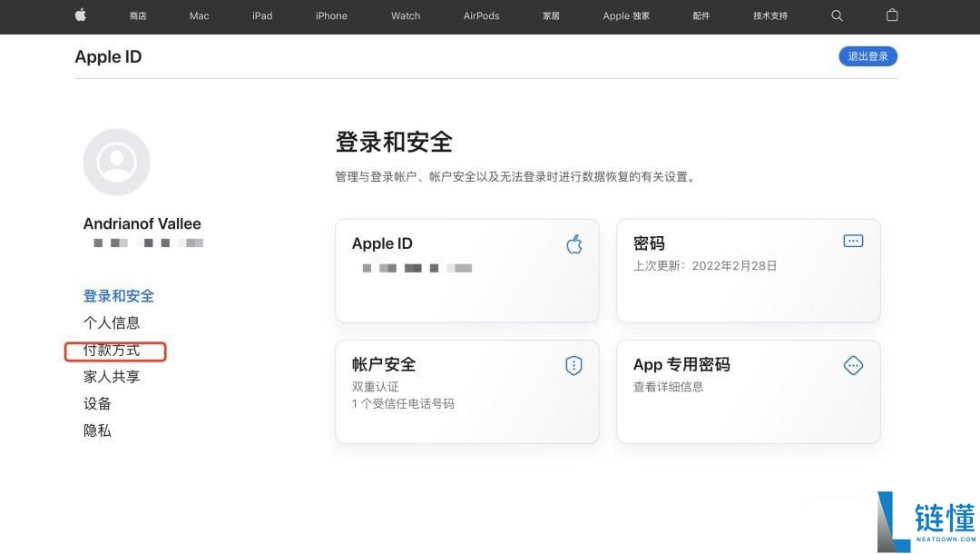Open the 帐户安全 card showing 双重认证
Screen dimensions: 980x554
pos(467,391)
